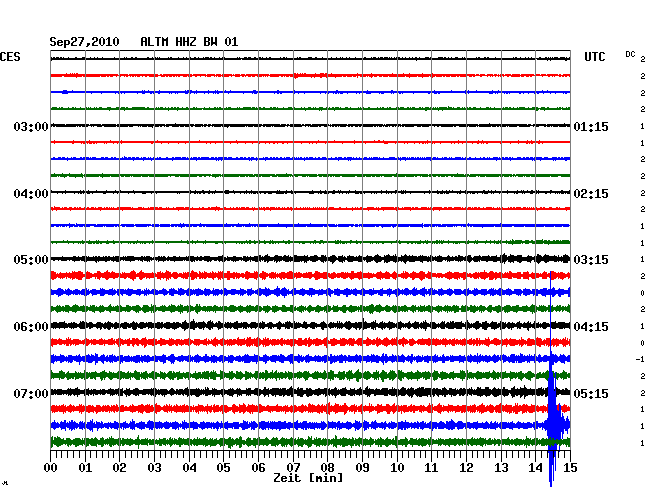Click minute tick label 08
Viewport: 650px width, 494px height.
click(327, 468)
